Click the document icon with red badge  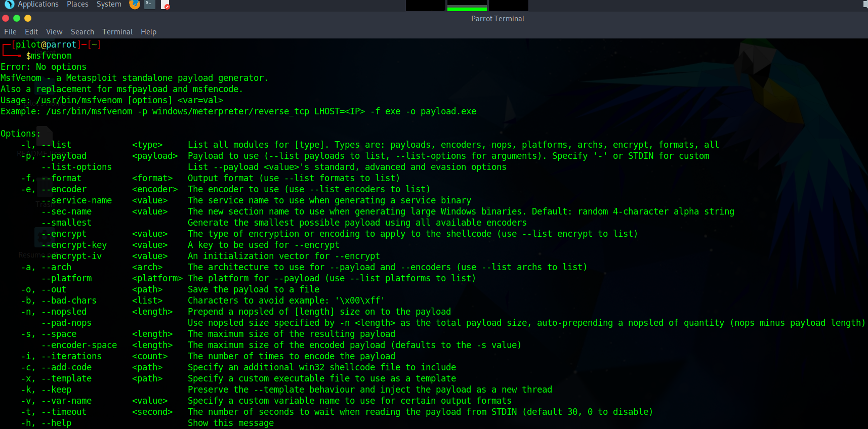point(165,5)
